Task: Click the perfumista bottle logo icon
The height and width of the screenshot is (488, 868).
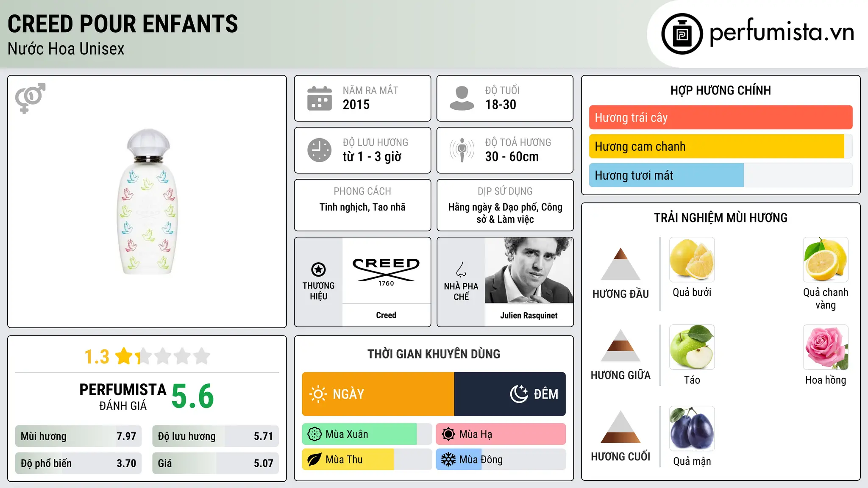Action: 682,34
